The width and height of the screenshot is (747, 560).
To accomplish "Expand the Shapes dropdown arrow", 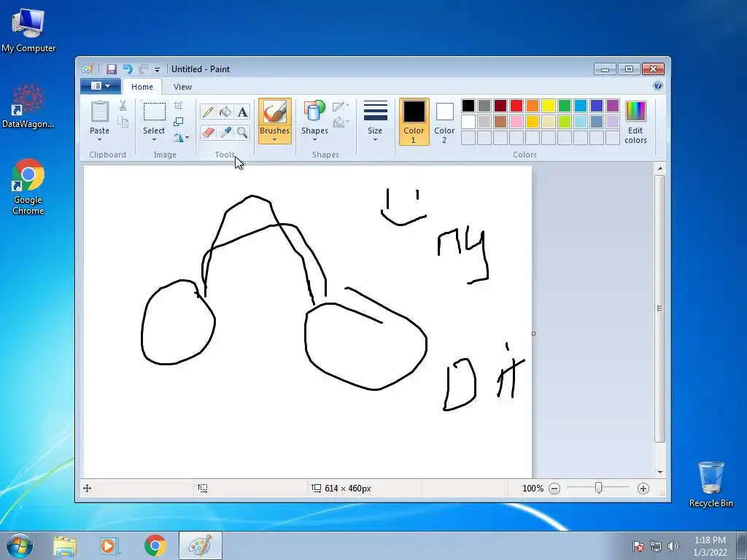I will [x=314, y=140].
